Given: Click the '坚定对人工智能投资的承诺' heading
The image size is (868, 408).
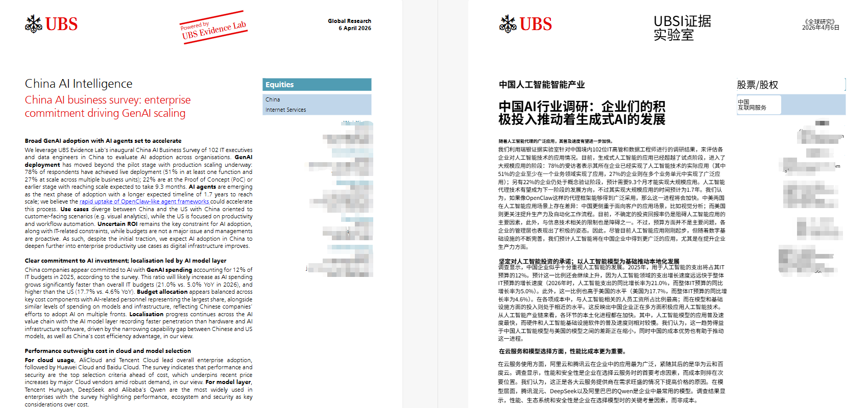Looking at the screenshot, I should pyautogui.click(x=589, y=261).
